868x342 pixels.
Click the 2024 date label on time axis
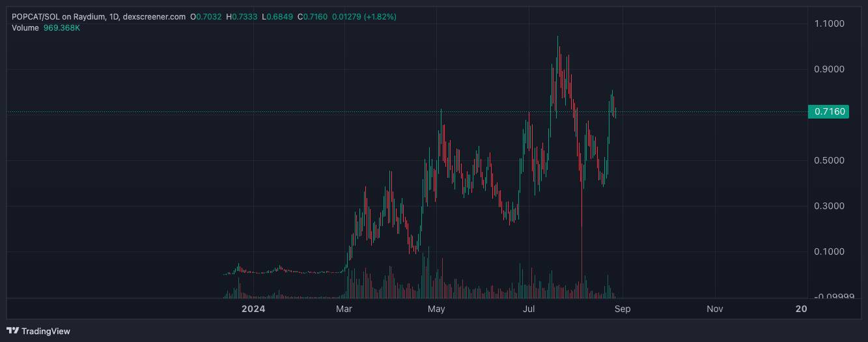pyautogui.click(x=253, y=309)
